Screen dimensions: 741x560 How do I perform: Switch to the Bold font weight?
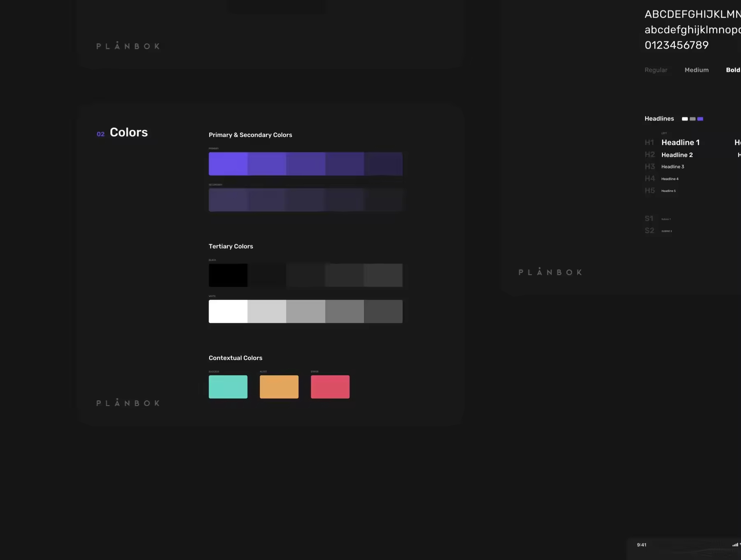pos(733,70)
